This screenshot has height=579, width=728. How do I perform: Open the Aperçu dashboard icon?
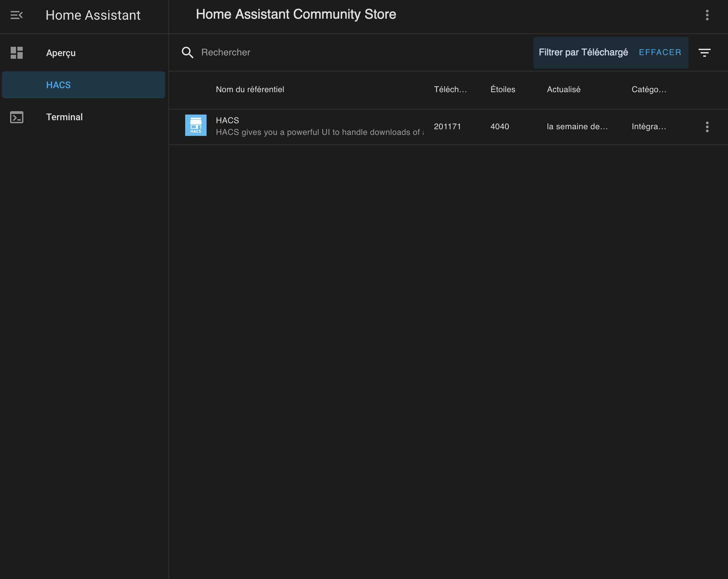pyautogui.click(x=17, y=53)
